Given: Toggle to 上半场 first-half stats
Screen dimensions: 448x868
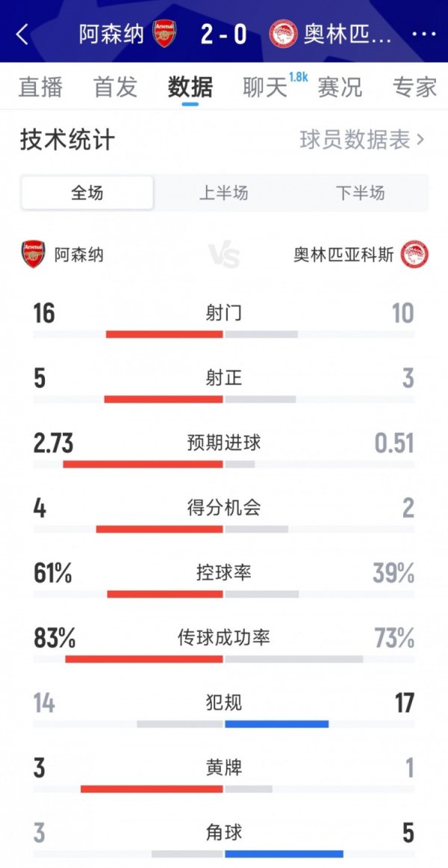Looking at the screenshot, I should (x=224, y=193).
